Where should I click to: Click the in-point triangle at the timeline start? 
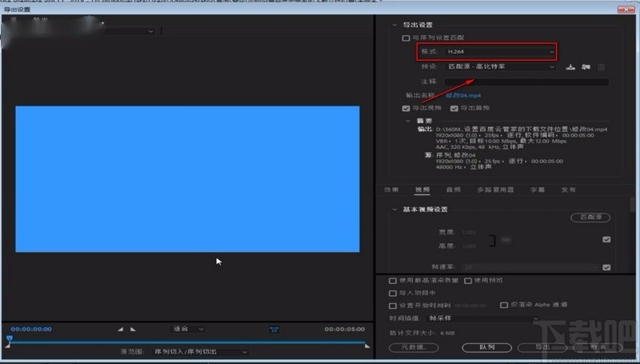pos(7,346)
